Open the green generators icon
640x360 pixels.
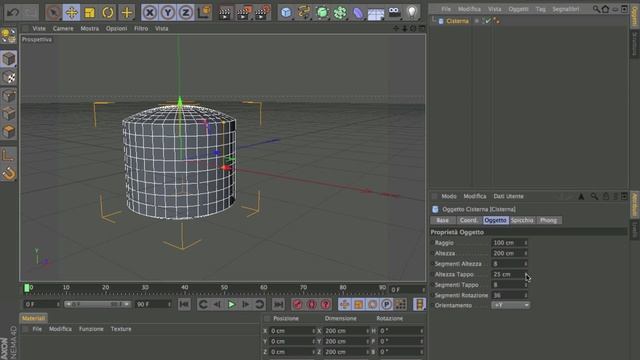pos(322,12)
